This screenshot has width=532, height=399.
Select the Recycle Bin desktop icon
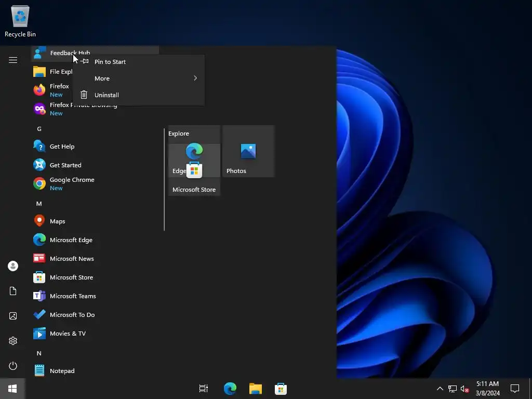coord(20,21)
